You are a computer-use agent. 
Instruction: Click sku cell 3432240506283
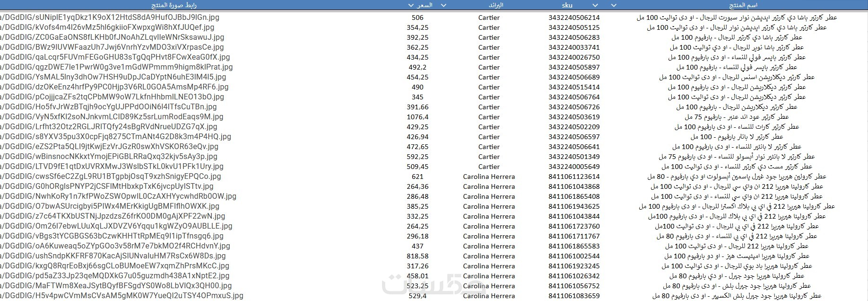[574, 37]
